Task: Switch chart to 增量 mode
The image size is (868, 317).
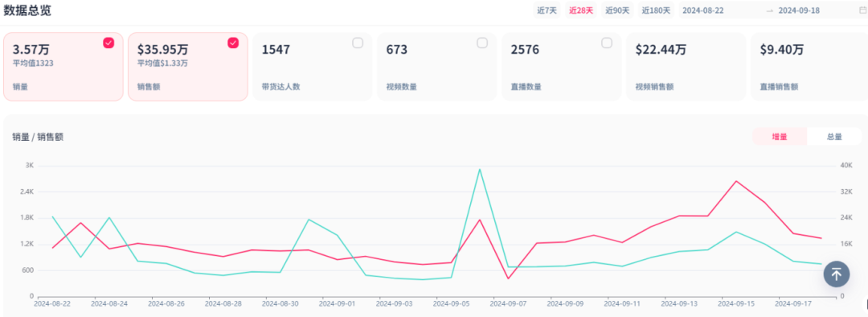Action: pos(780,136)
